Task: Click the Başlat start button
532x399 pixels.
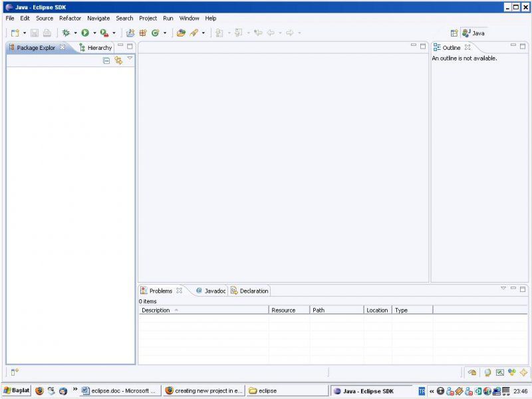Action: click(x=16, y=390)
